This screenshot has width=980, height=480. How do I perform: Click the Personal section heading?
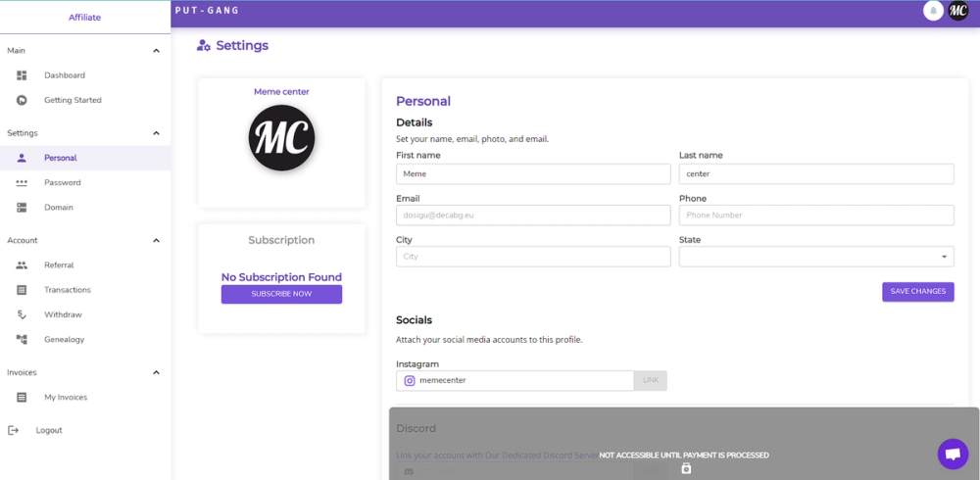point(423,101)
